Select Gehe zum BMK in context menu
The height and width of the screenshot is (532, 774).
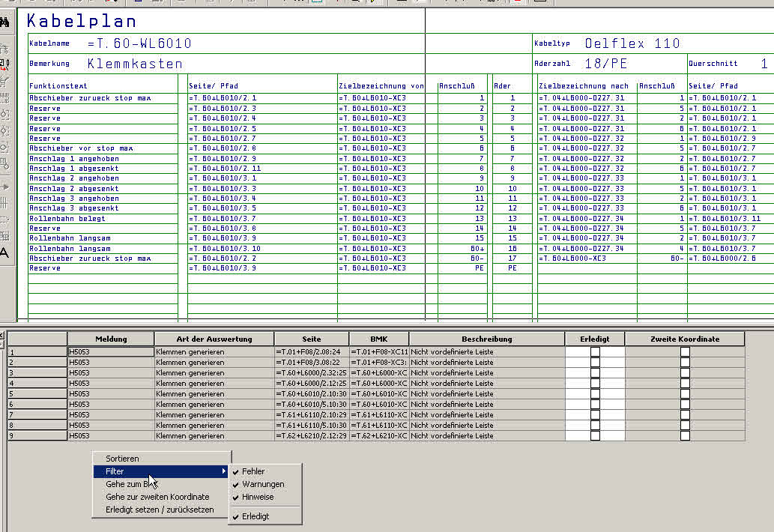click(162, 484)
